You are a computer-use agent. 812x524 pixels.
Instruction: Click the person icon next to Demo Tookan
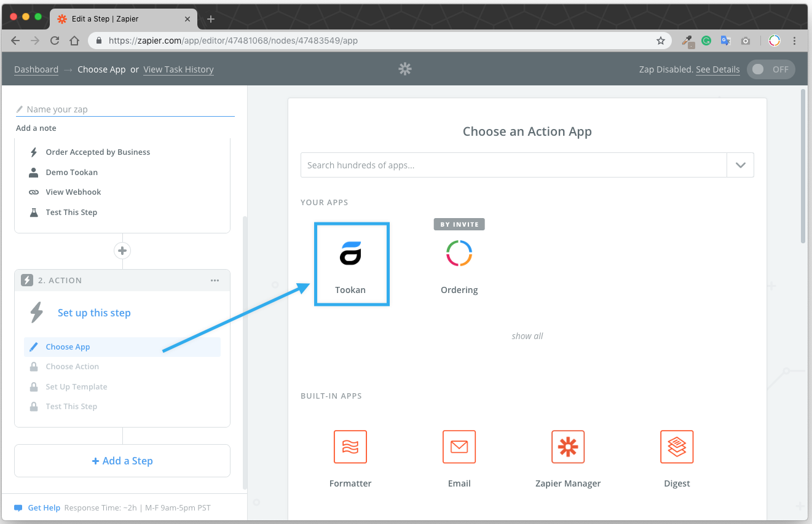(34, 173)
